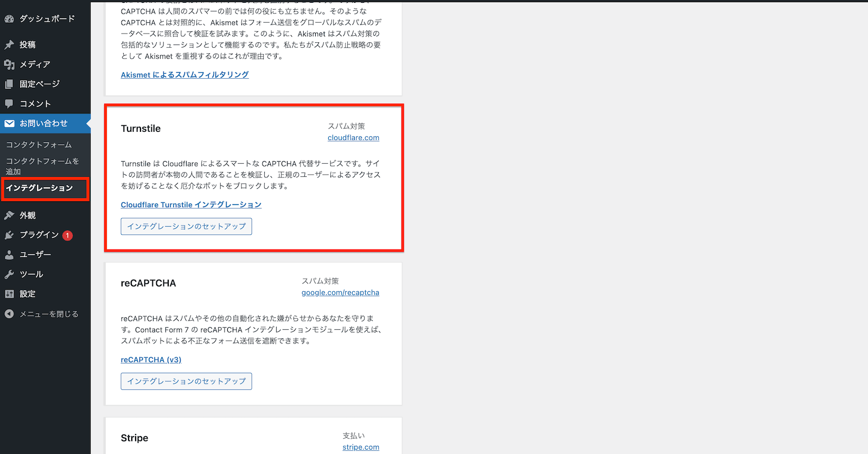The image size is (868, 454).
Task: Click the 固定ページ pages icon
Action: [x=9, y=84]
